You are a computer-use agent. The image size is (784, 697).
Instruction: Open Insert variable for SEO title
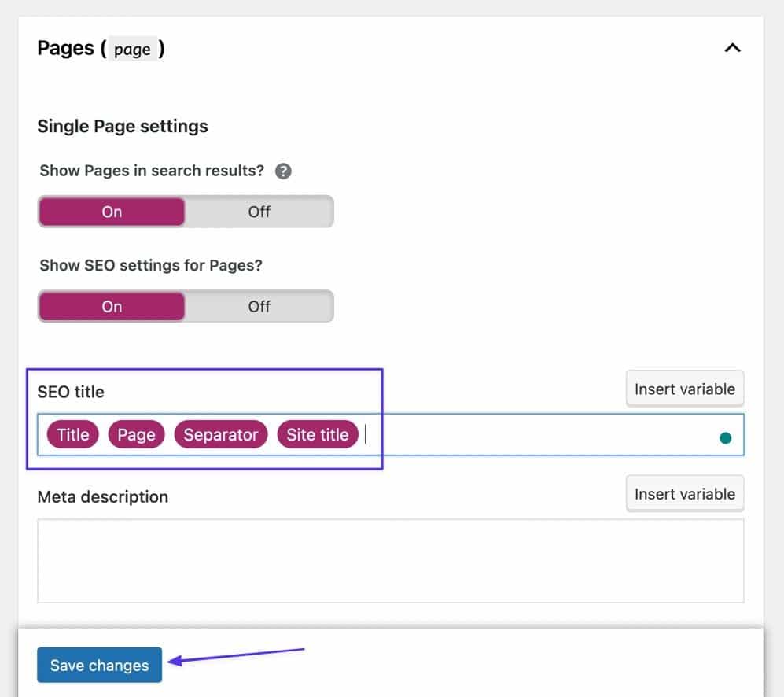[x=684, y=389]
